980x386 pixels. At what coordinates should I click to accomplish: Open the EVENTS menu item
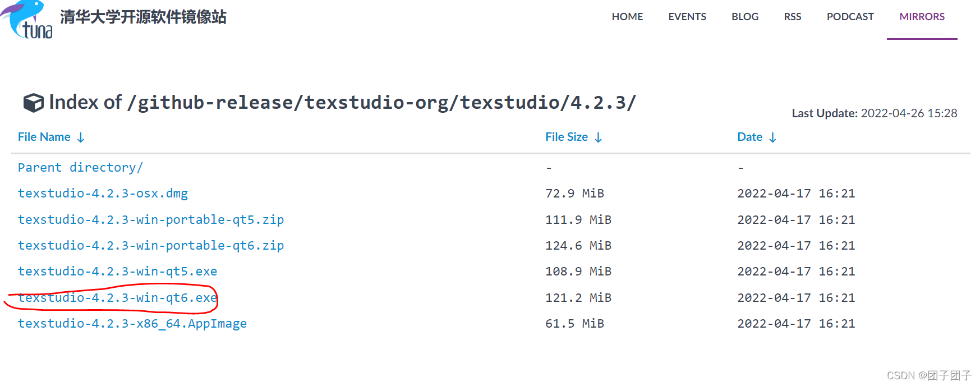tap(687, 17)
